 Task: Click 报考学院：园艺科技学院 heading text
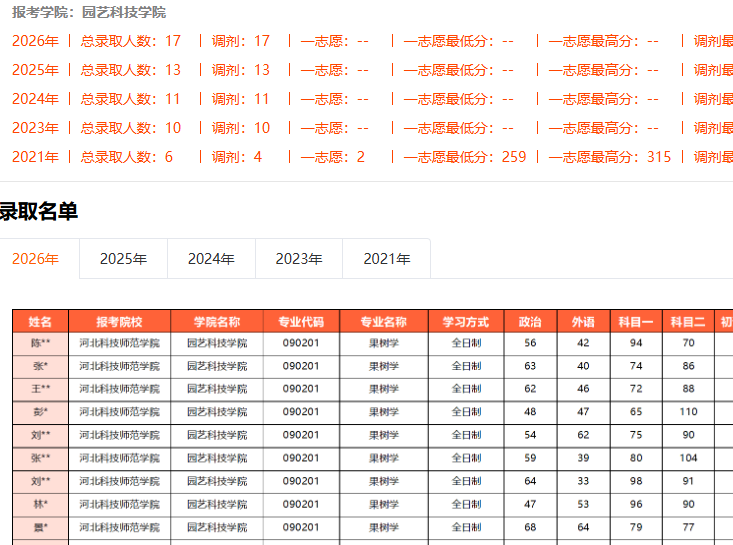(x=89, y=12)
